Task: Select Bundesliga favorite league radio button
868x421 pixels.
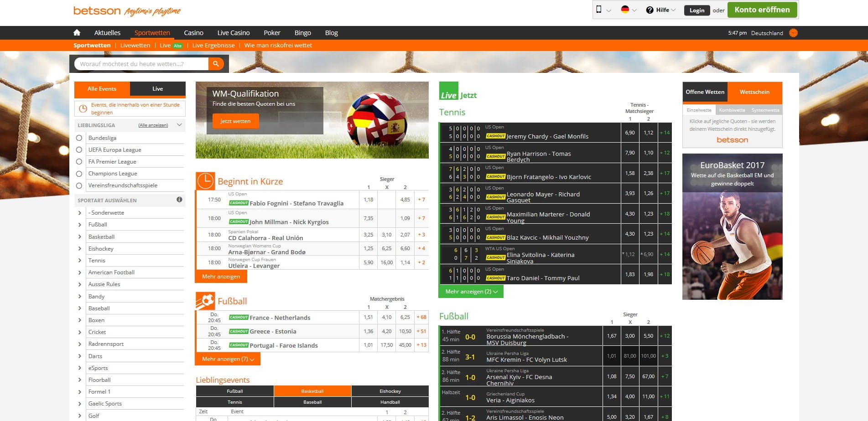Action: point(79,138)
